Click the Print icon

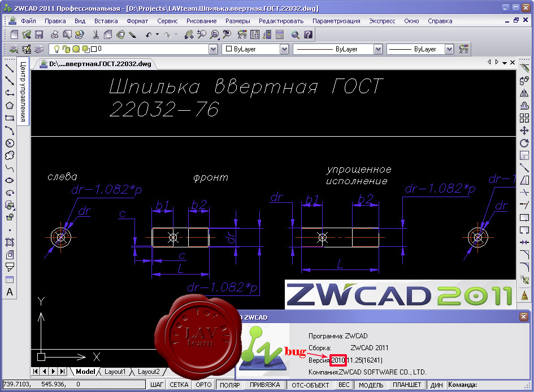click(54, 34)
